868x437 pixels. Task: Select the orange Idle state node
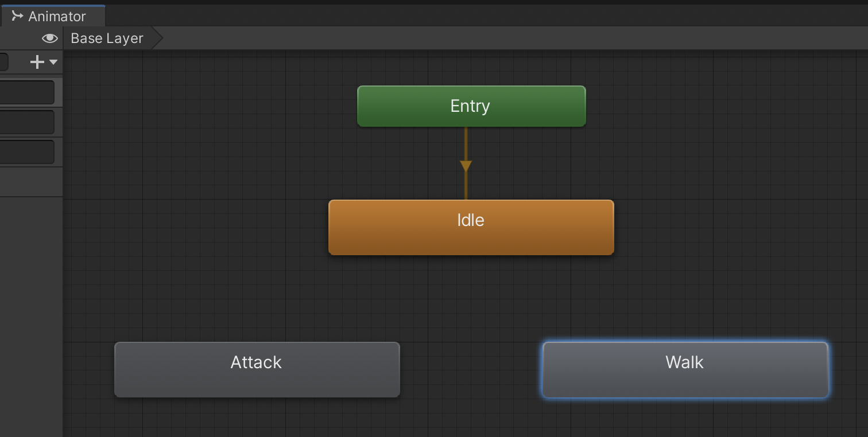[471, 227]
